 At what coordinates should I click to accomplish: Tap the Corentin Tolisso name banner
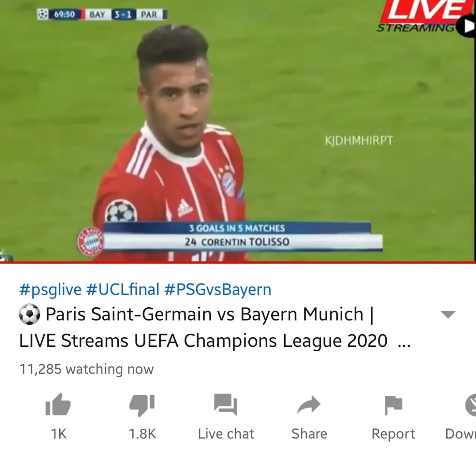[237, 242]
